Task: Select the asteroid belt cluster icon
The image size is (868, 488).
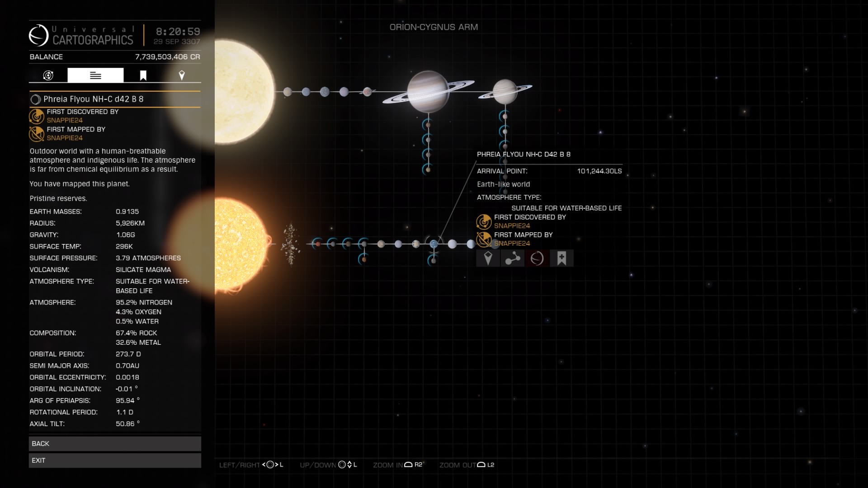Action: [x=290, y=244]
